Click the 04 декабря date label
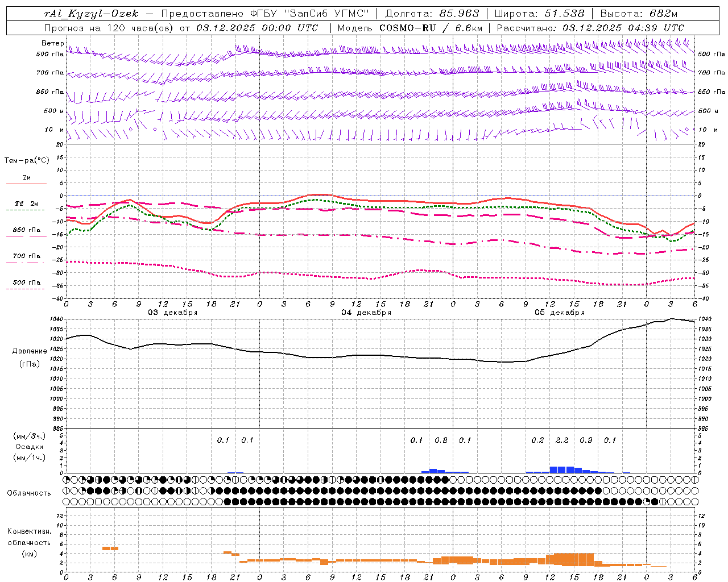728x582 pixels. pyautogui.click(x=366, y=313)
